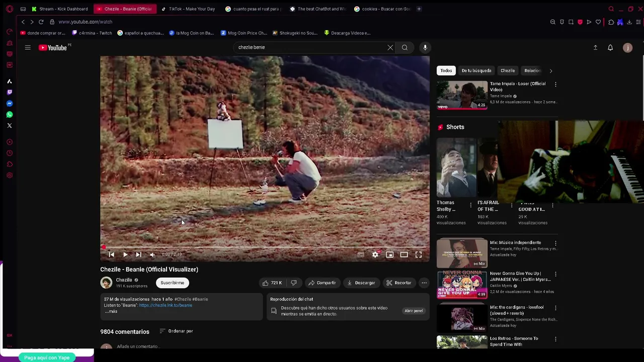Open more actions three-dot menu below video
This screenshot has height=362, width=644.
coord(424,283)
